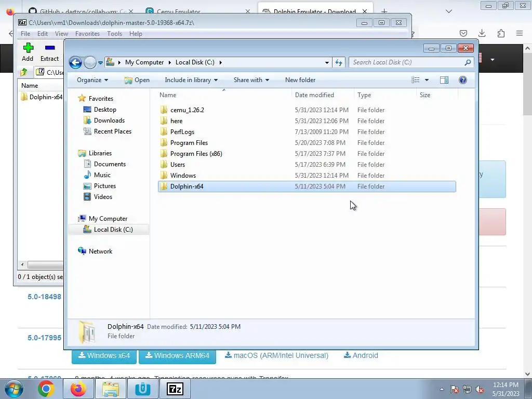Open the File menu in 7-Zip

(x=25, y=34)
